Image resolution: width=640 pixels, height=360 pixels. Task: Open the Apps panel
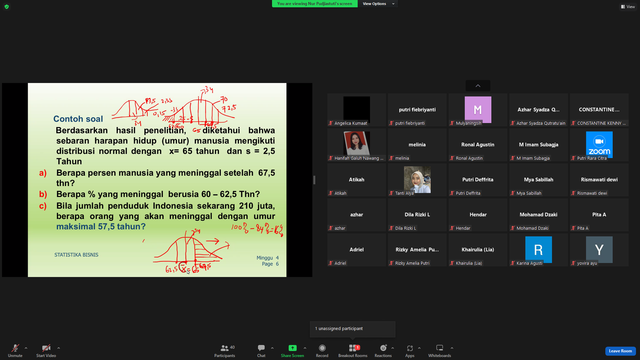[410, 350]
